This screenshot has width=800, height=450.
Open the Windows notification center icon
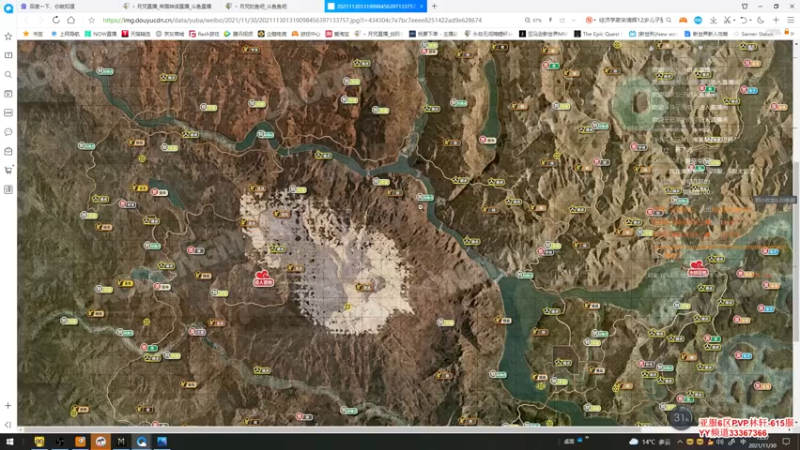click(786, 442)
